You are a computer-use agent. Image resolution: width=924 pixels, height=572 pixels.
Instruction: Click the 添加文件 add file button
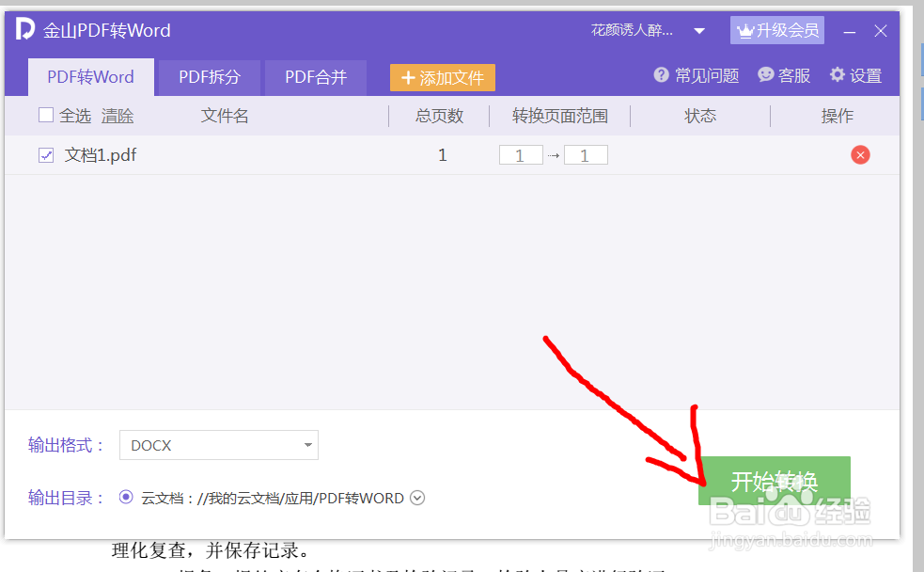(x=443, y=78)
